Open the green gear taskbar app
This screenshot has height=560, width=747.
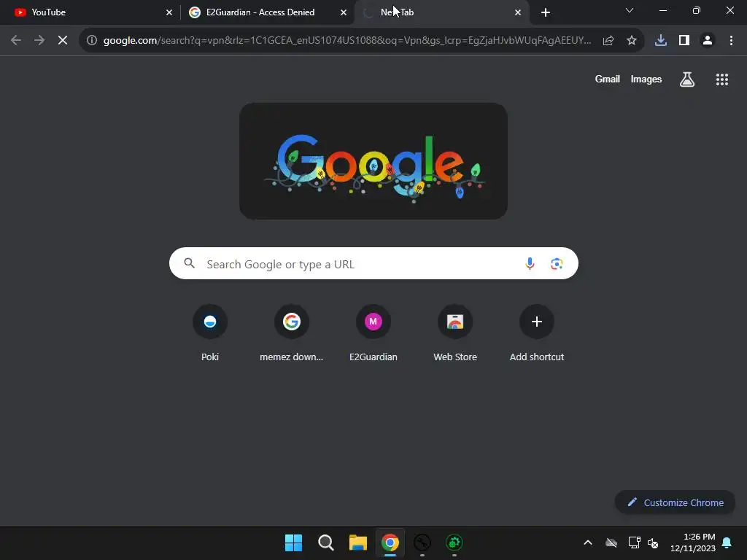coord(454,542)
